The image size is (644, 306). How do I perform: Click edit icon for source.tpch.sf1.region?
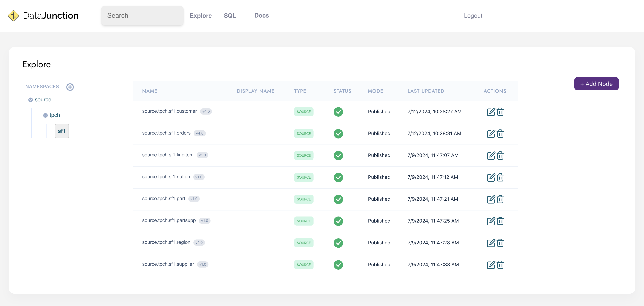(x=491, y=243)
